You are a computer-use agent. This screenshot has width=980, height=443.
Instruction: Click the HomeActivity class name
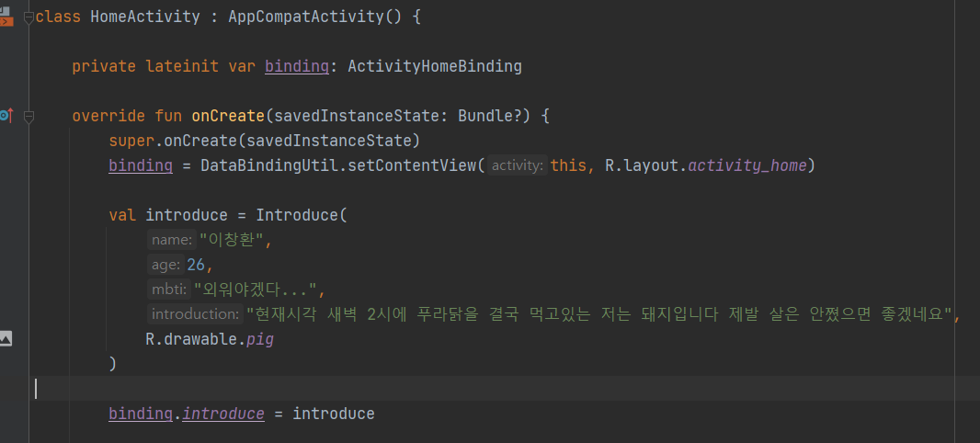(145, 17)
